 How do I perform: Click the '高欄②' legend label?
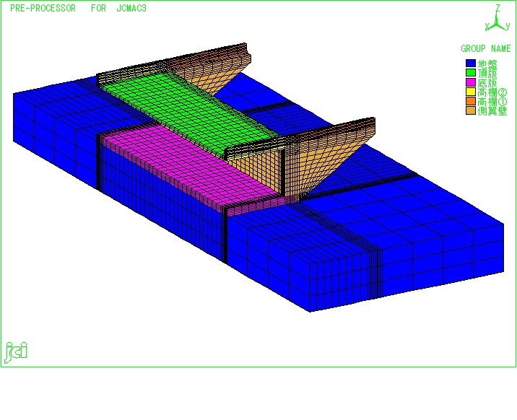pos(492,92)
